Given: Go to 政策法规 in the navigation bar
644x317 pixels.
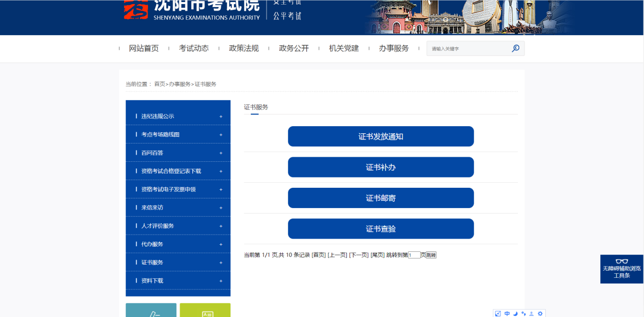Looking at the screenshot, I should pyautogui.click(x=244, y=48).
